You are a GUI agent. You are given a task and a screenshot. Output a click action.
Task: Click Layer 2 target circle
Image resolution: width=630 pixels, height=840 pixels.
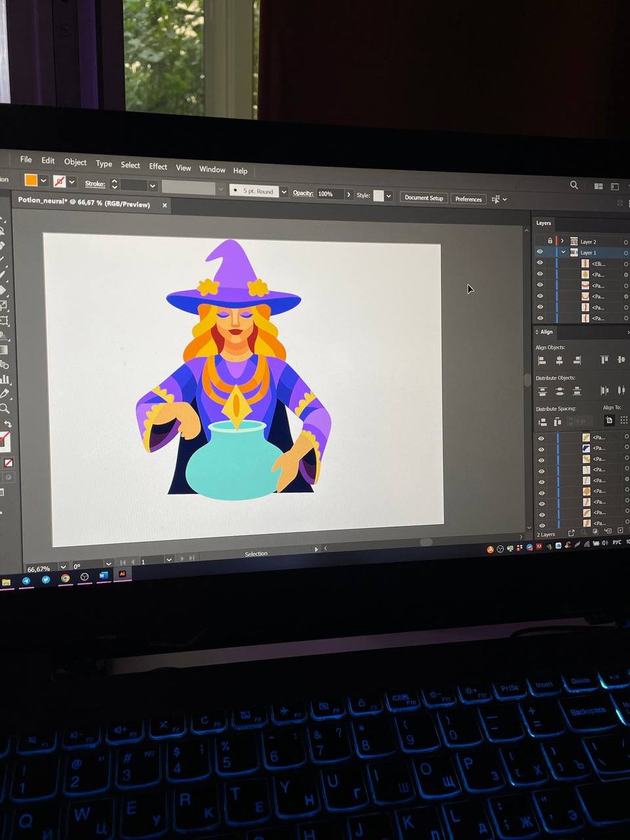[x=626, y=242]
